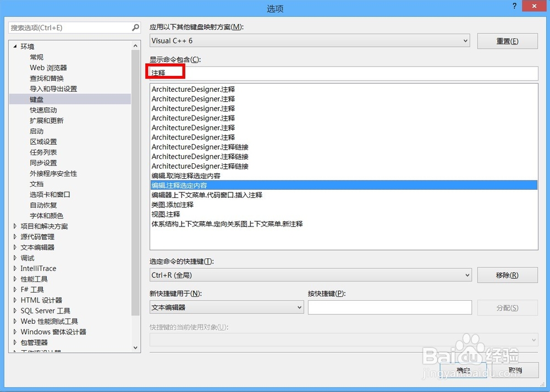
Task: Click into the 搜索选项 search field
Action: [70, 27]
